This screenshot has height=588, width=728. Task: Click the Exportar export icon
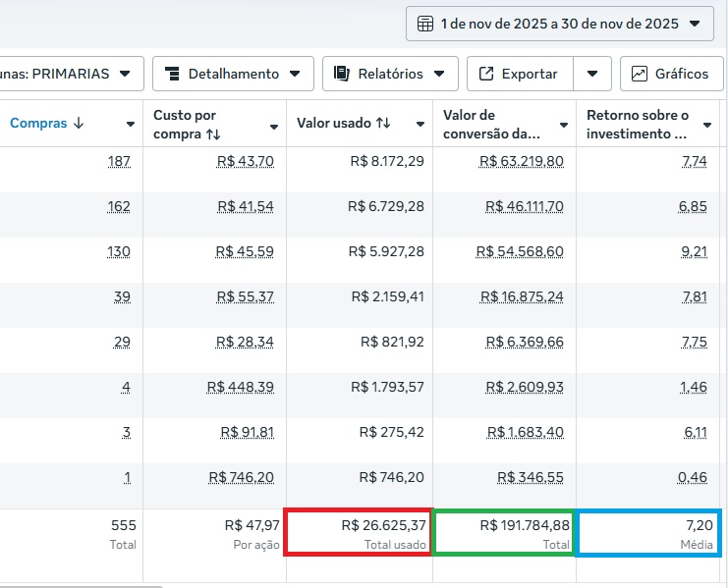point(485,74)
